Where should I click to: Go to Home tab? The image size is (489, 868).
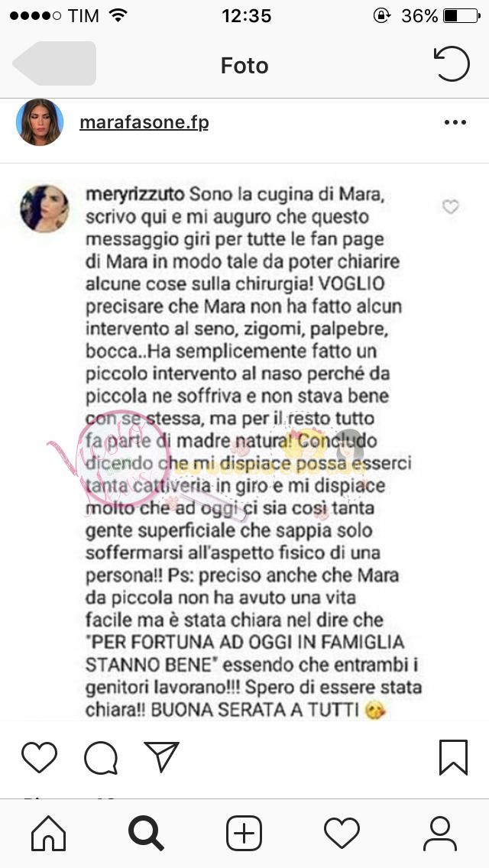[49, 833]
